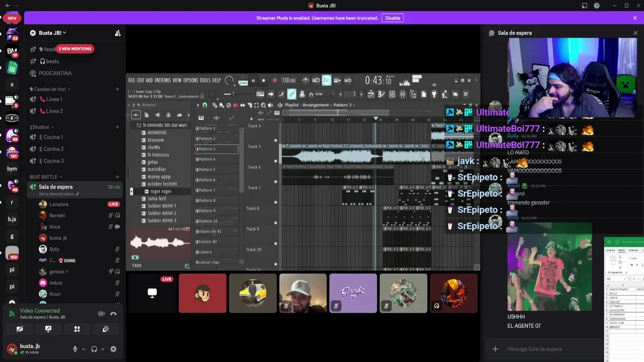The width and height of the screenshot is (644, 362).
Task: Go back with the title bar arrow
Action: (x=8, y=6)
